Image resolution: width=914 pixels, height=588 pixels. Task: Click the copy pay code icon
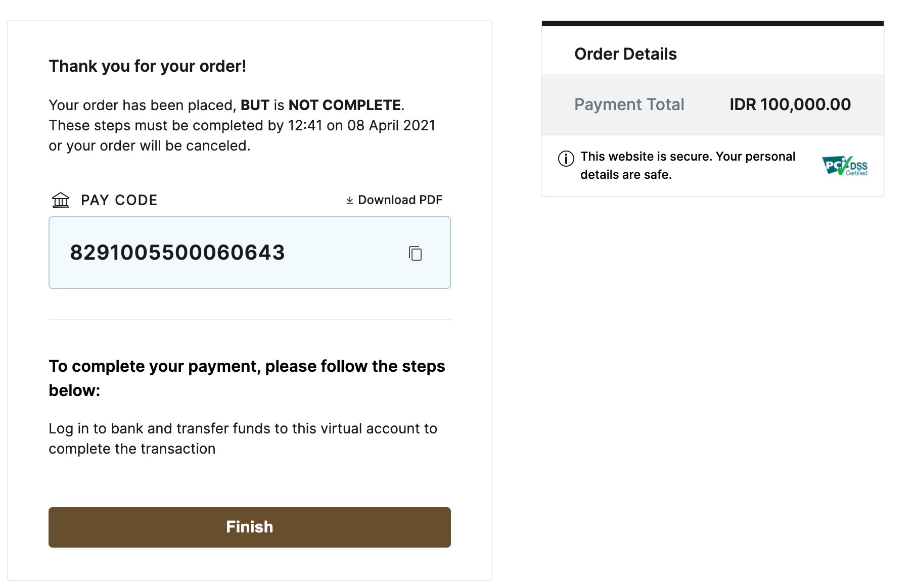[415, 253]
